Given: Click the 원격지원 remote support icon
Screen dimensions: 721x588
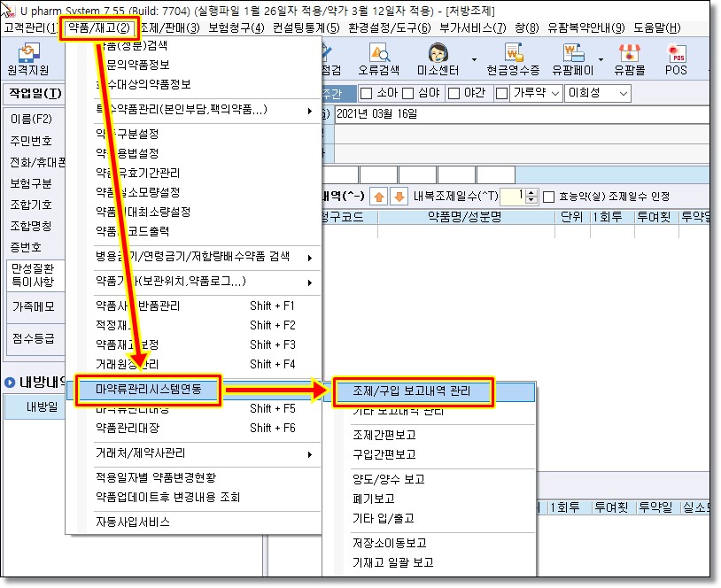Looking at the screenshot, I should tap(27, 60).
